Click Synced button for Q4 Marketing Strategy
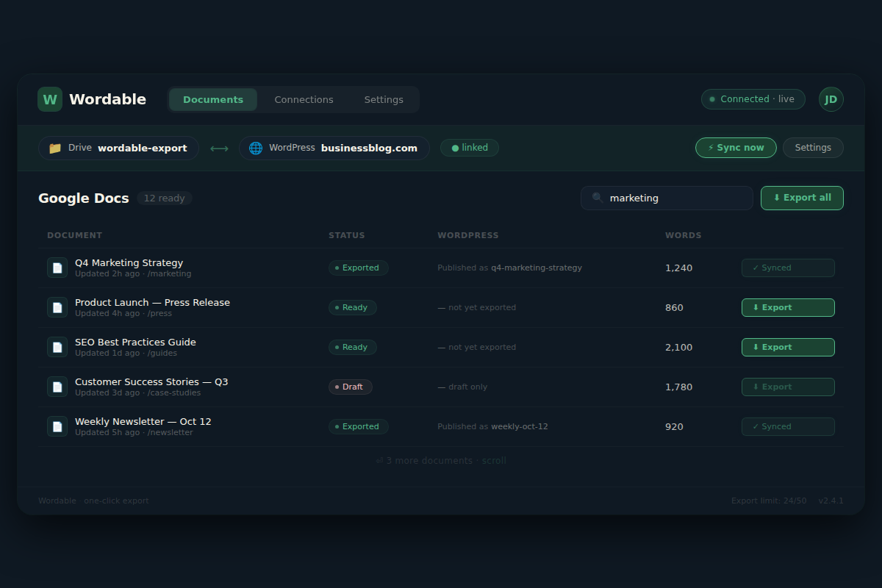 click(x=788, y=268)
